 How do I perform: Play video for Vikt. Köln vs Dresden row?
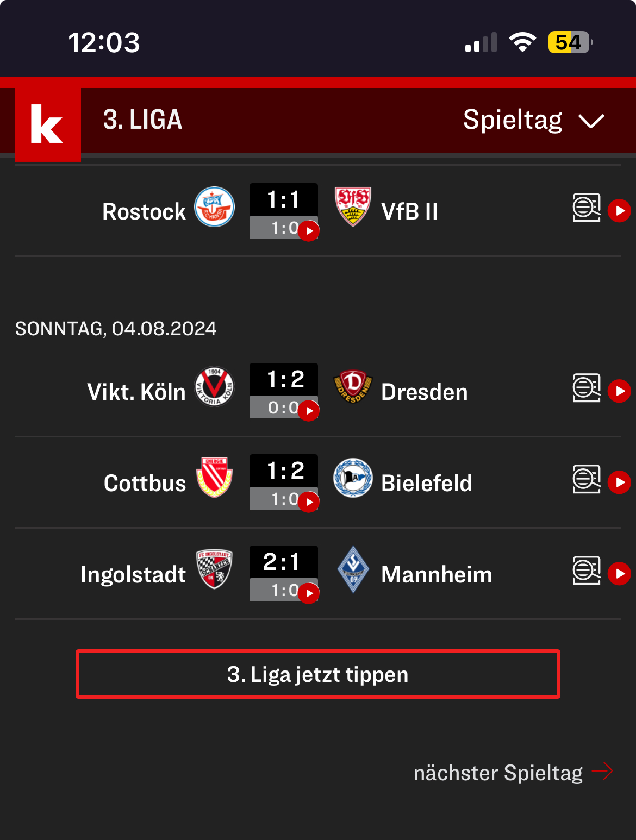click(619, 391)
